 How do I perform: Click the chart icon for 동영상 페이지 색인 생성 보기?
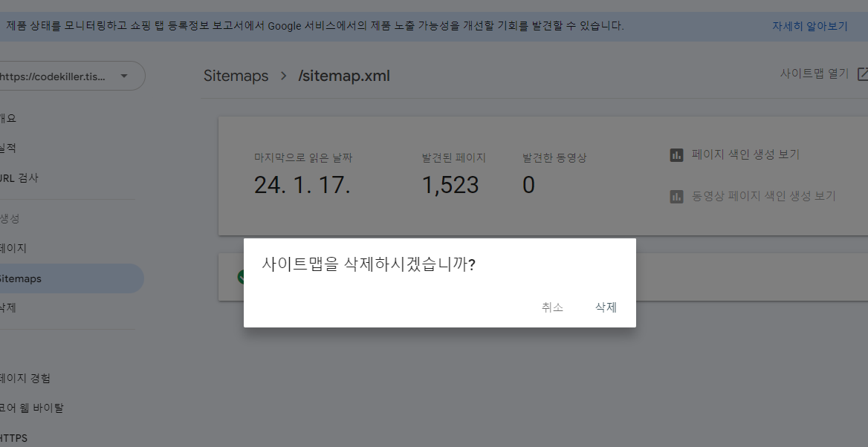pyautogui.click(x=676, y=196)
